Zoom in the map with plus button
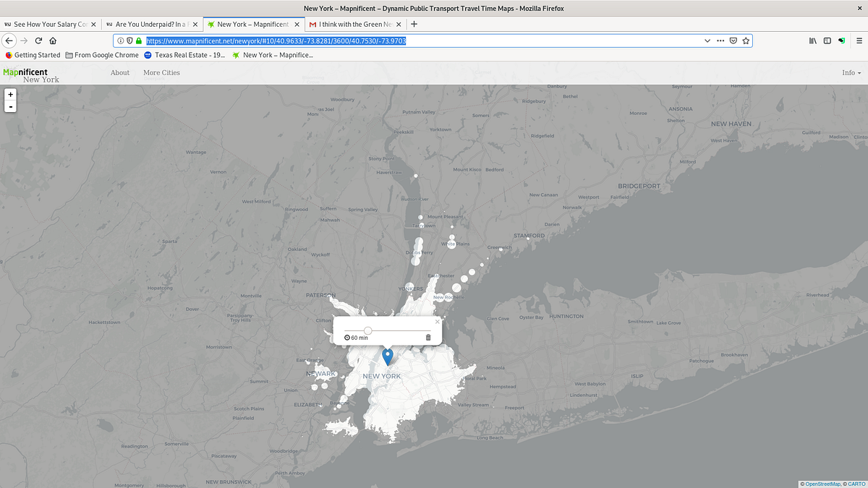Viewport: 868px width, 488px height. pos(10,94)
